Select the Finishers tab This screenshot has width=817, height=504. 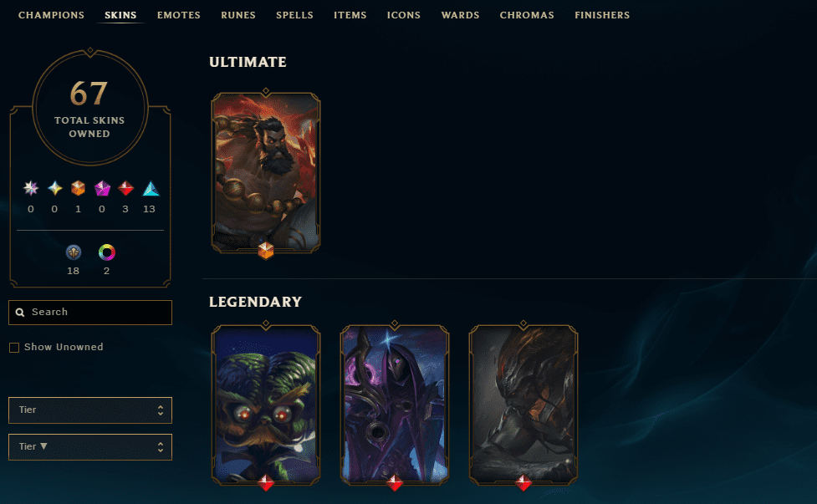(x=602, y=15)
